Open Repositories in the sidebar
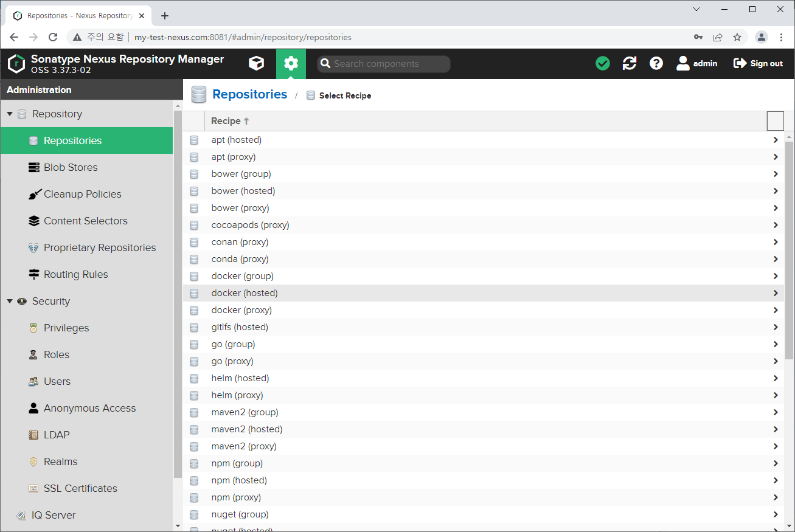795x532 pixels. [86, 140]
